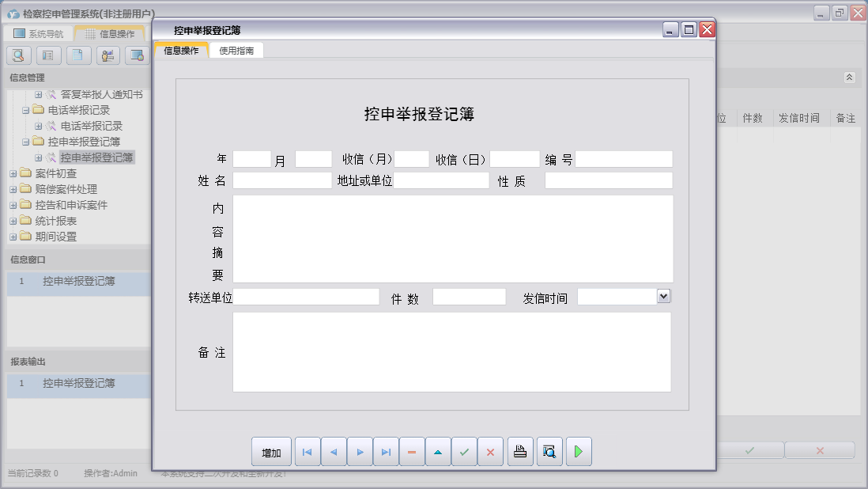
Task: Click the 月 input field
Action: click(x=313, y=159)
